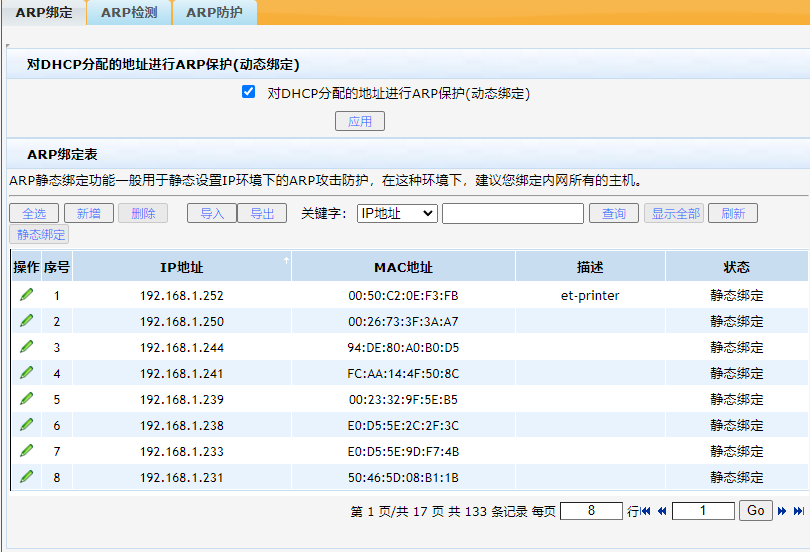Toggle sort arrow on IP地址 column
Image resolution: width=810 pixels, height=552 pixels.
[x=286, y=260]
